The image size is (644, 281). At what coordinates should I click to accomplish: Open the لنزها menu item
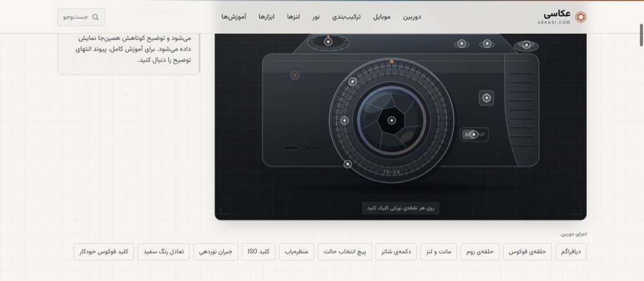click(293, 17)
